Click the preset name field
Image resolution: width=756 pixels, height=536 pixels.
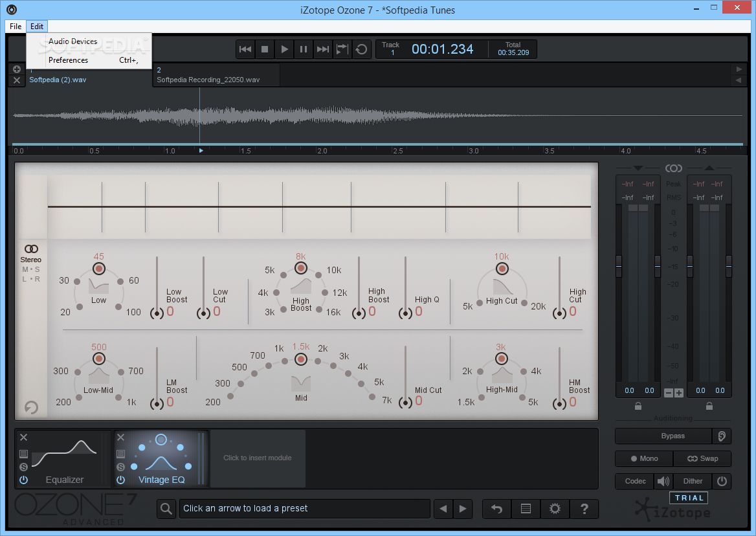coord(305,509)
